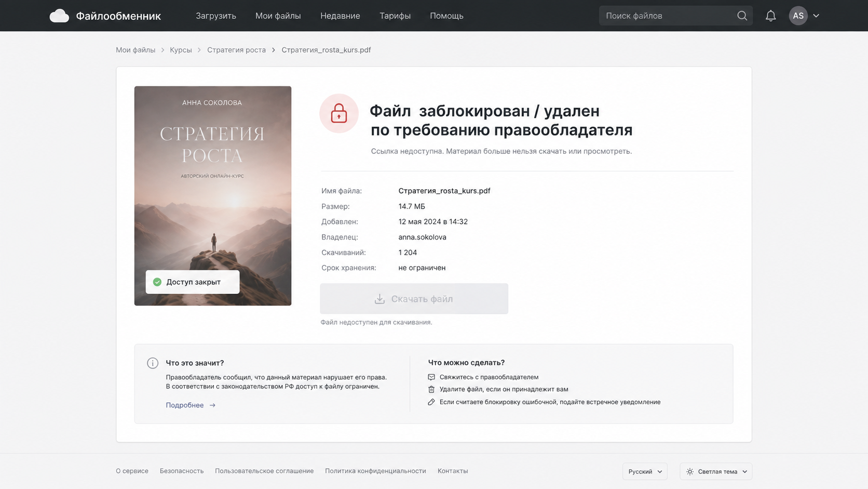Click the Файлообменник brand name
This screenshot has height=489, width=868.
click(118, 16)
